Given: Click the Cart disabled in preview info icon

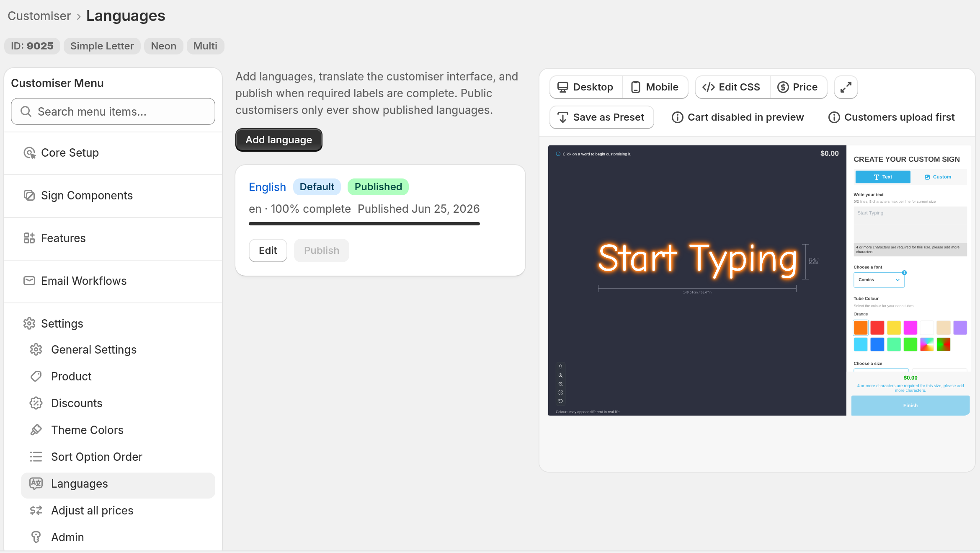Looking at the screenshot, I should coord(677,117).
